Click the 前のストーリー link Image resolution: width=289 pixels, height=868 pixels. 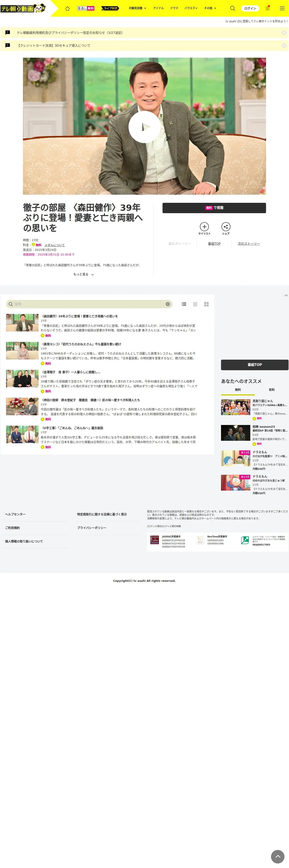click(x=179, y=244)
